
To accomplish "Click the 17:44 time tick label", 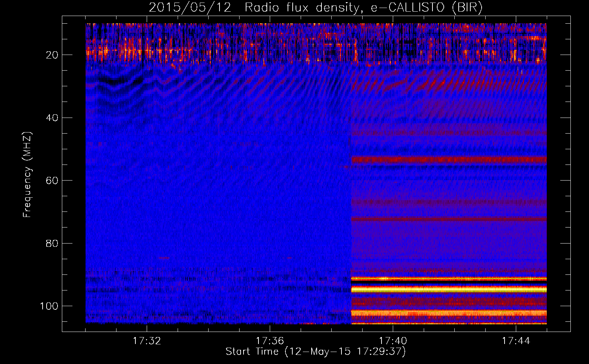I will coord(516,341).
